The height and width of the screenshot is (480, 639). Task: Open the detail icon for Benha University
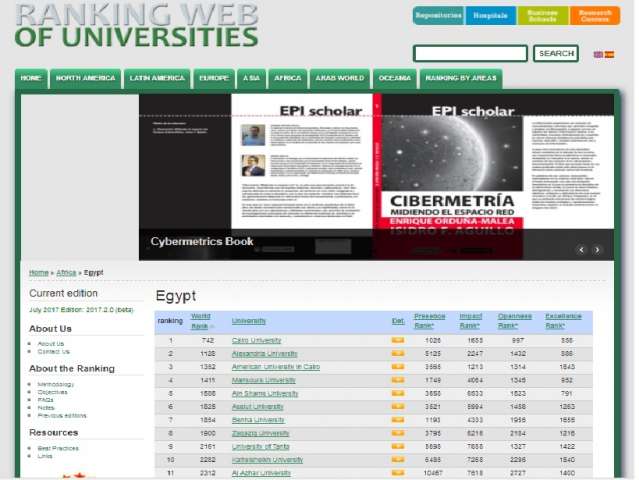397,420
